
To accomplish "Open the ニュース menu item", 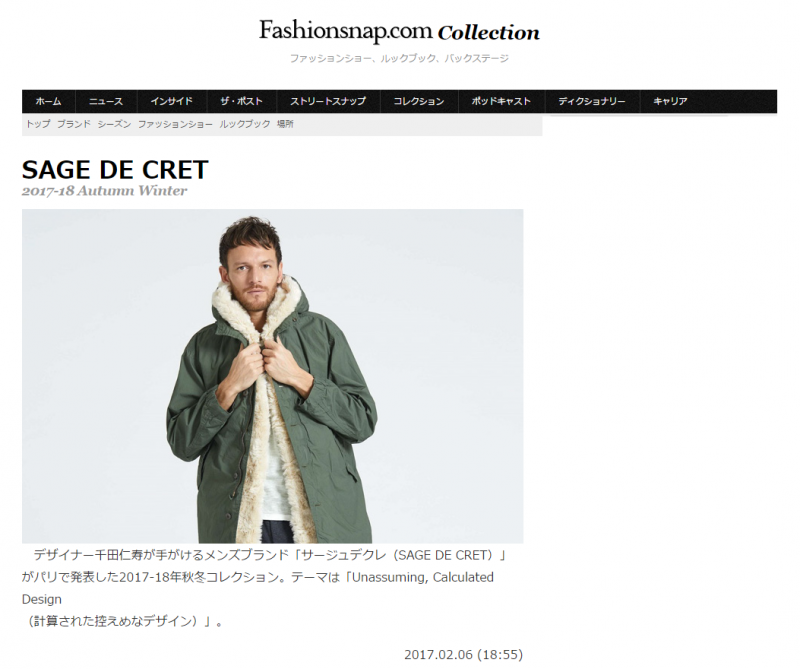I will [x=106, y=101].
